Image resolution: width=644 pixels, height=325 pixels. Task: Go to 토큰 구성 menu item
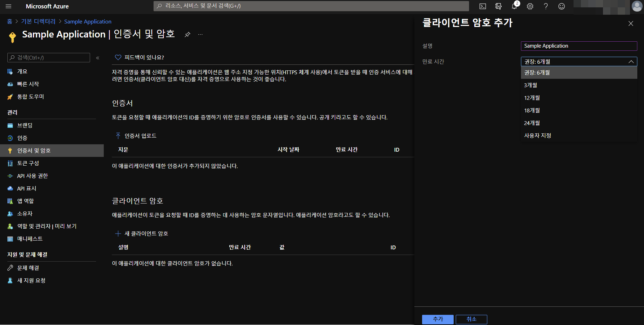[28, 163]
